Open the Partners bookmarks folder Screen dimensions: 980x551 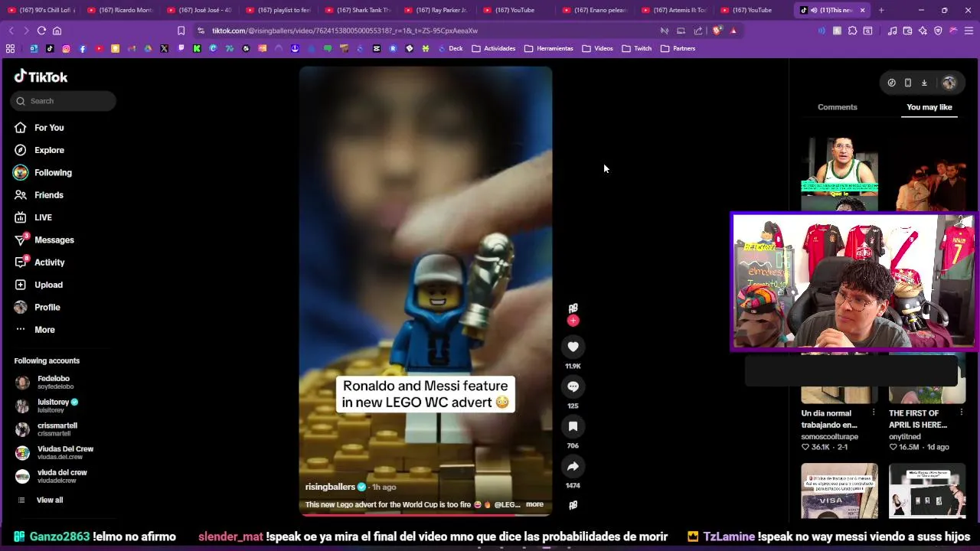pos(678,48)
